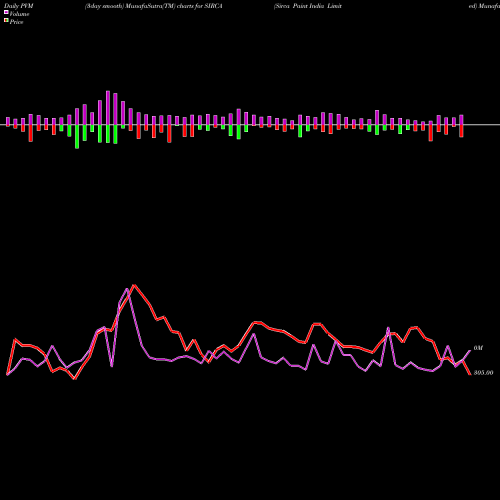500x500 pixels.
Task: Click the purple Volume legend swatch
Action: (x=6, y=12)
